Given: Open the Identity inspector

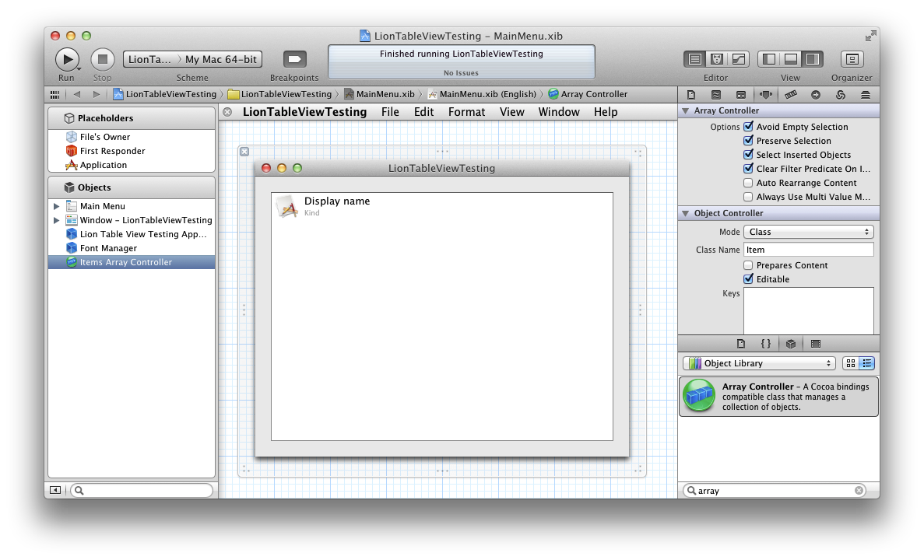Looking at the screenshot, I should tap(741, 94).
